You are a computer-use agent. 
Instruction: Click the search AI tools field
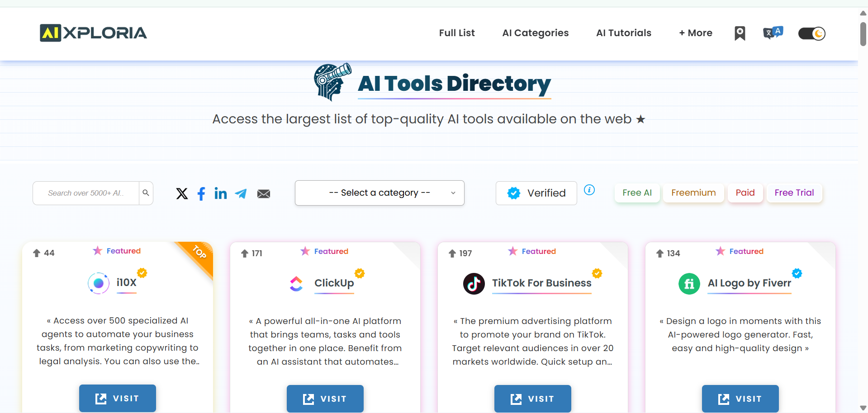(86, 193)
